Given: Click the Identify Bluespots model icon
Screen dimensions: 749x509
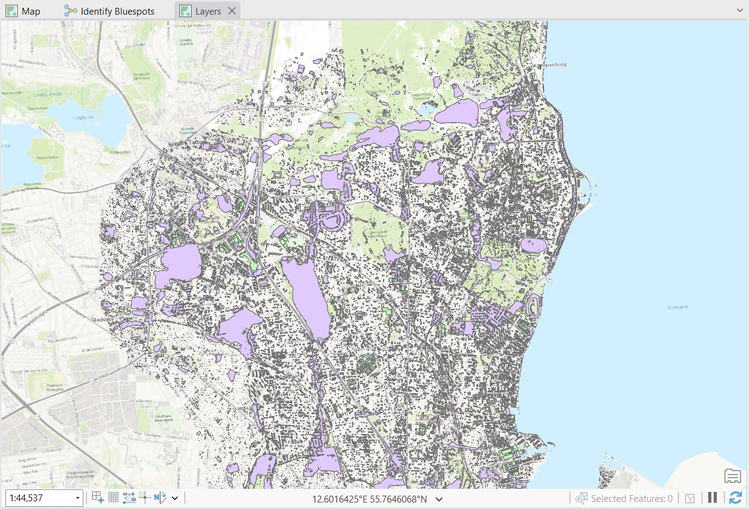Looking at the screenshot, I should click(x=71, y=11).
